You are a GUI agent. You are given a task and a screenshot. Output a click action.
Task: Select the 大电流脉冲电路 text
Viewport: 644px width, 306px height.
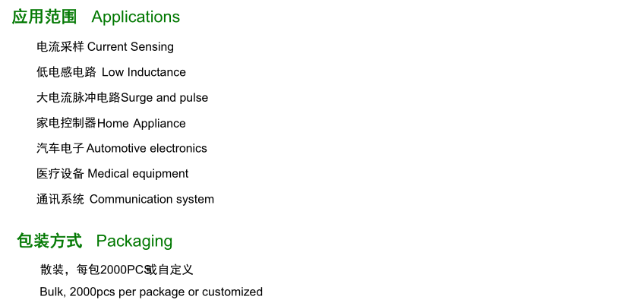[78, 98]
